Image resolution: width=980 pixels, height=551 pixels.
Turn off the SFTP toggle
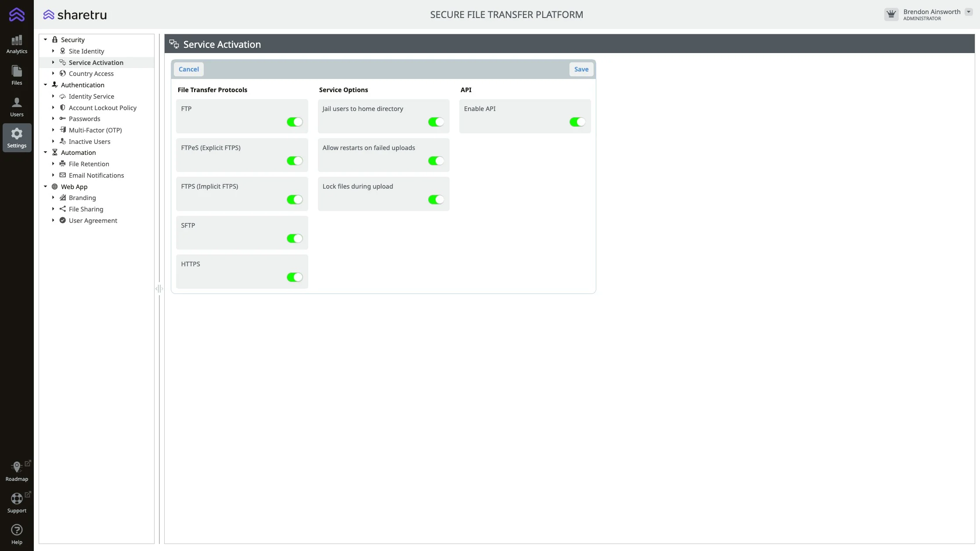295,238
